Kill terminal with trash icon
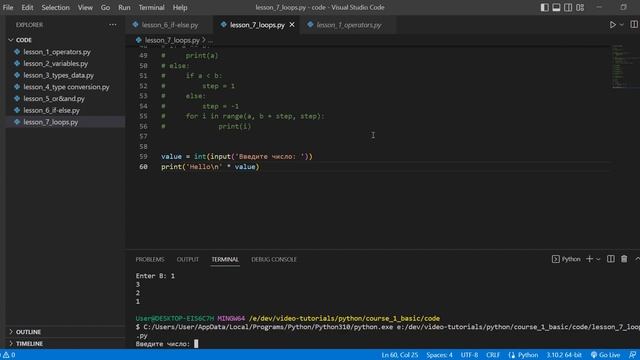The width and height of the screenshot is (640, 360). [624, 259]
